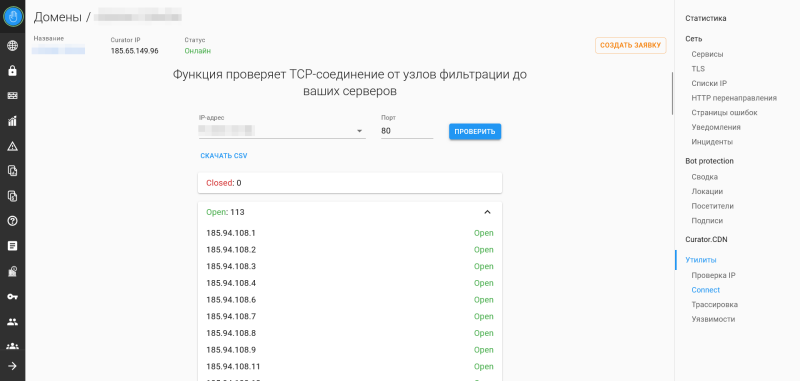The width and height of the screenshot is (800, 381).
Task: Click the padlock icon in left sidebar
Action: click(x=12, y=71)
